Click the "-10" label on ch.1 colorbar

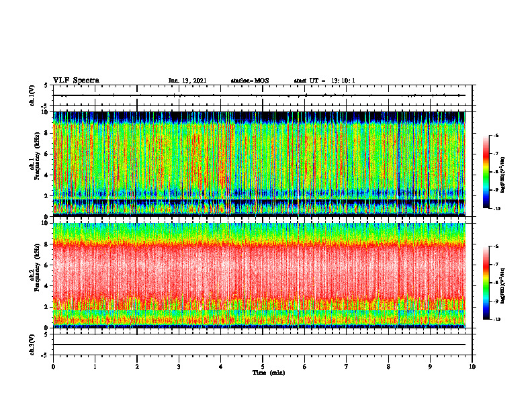[x=497, y=209]
